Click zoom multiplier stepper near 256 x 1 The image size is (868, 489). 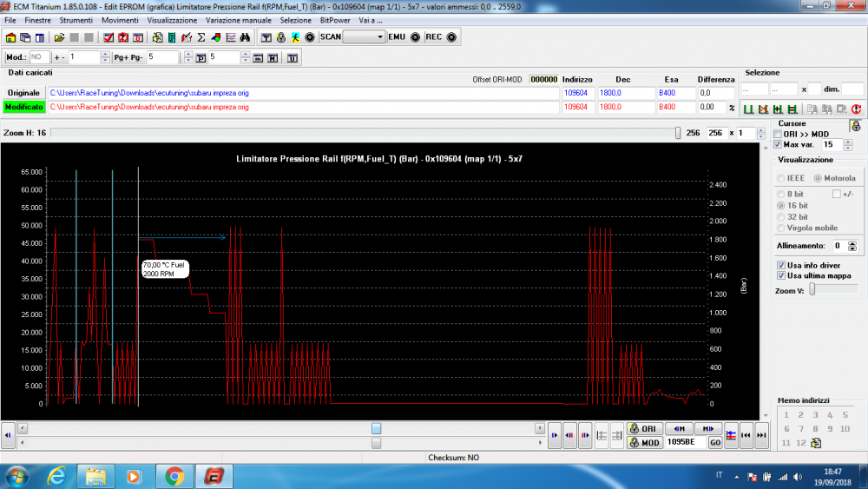761,133
